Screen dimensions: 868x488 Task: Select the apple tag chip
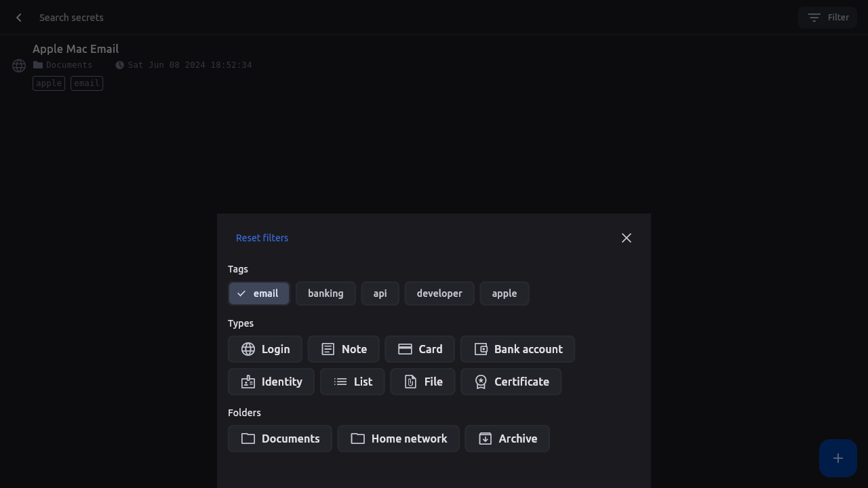pos(505,293)
